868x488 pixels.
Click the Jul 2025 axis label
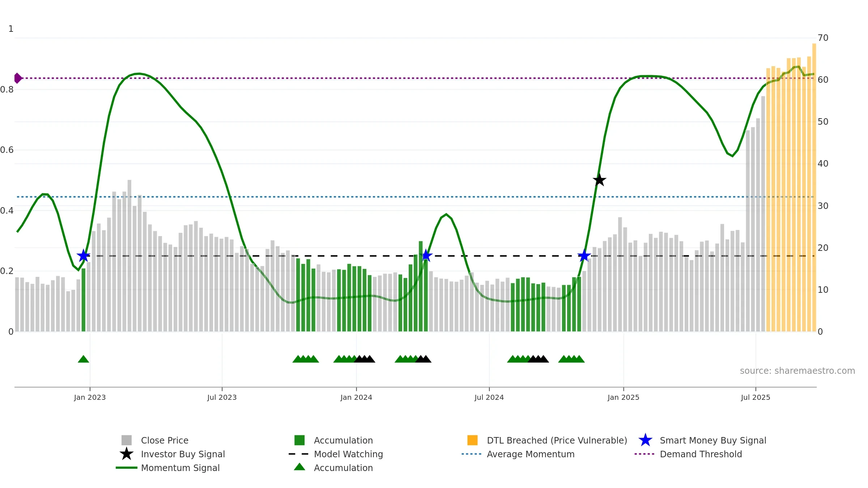(756, 398)
